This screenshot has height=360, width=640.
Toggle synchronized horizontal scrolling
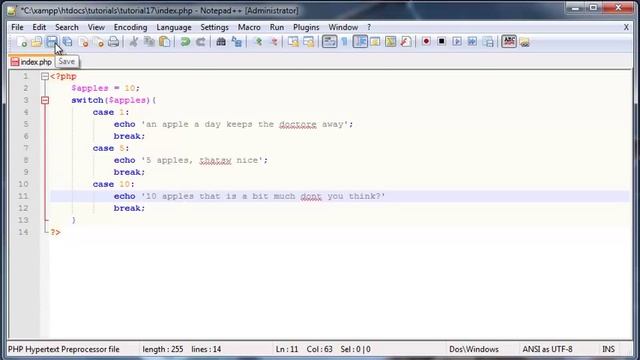pyautogui.click(x=309, y=42)
